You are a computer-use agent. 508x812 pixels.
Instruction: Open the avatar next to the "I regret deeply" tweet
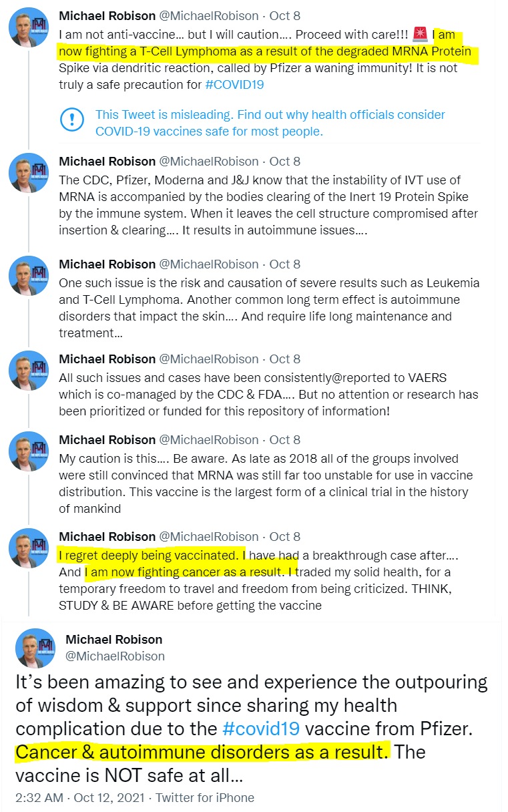(x=28, y=548)
